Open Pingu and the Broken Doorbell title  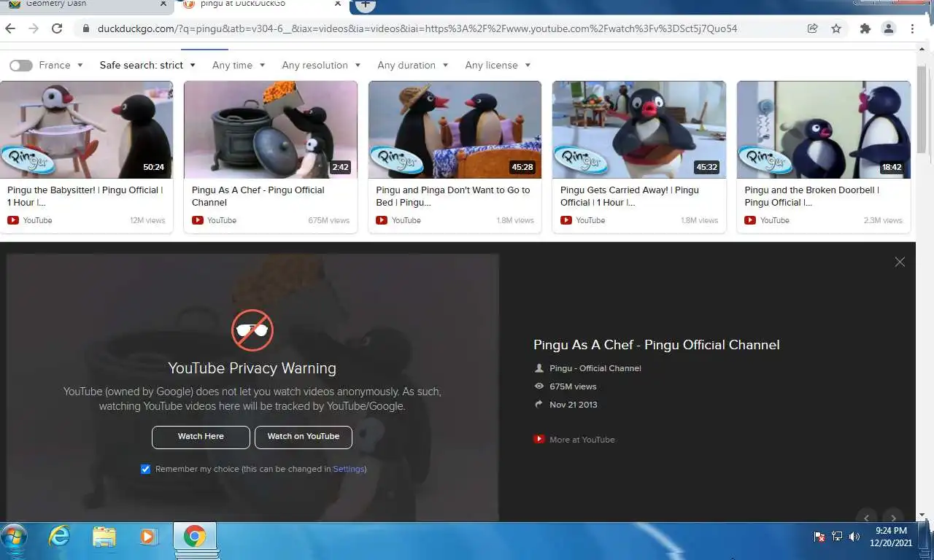811,196
